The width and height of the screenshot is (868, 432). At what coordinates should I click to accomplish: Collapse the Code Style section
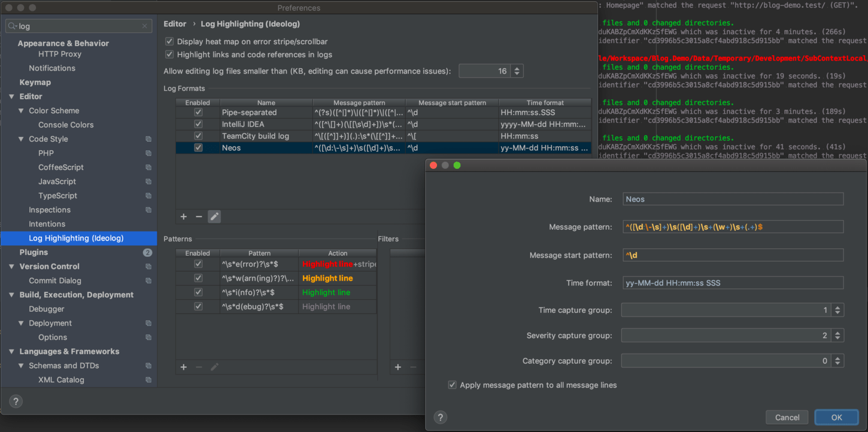(x=20, y=138)
